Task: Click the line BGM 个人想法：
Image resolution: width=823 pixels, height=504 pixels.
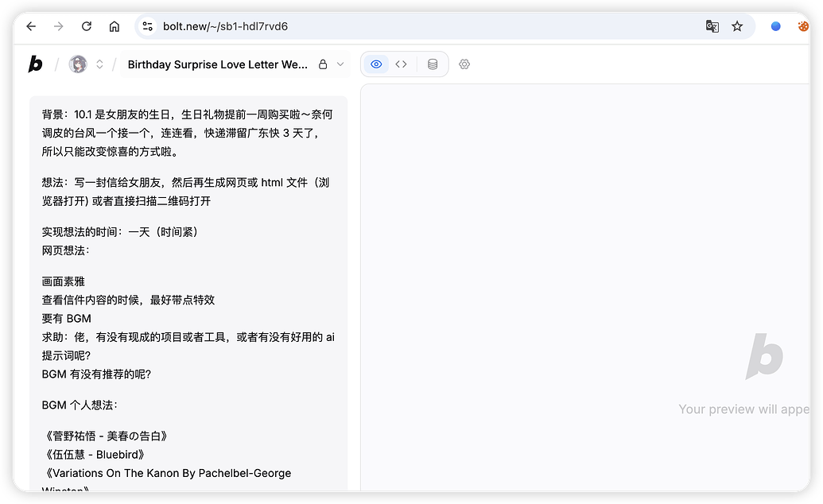Action: coord(80,405)
